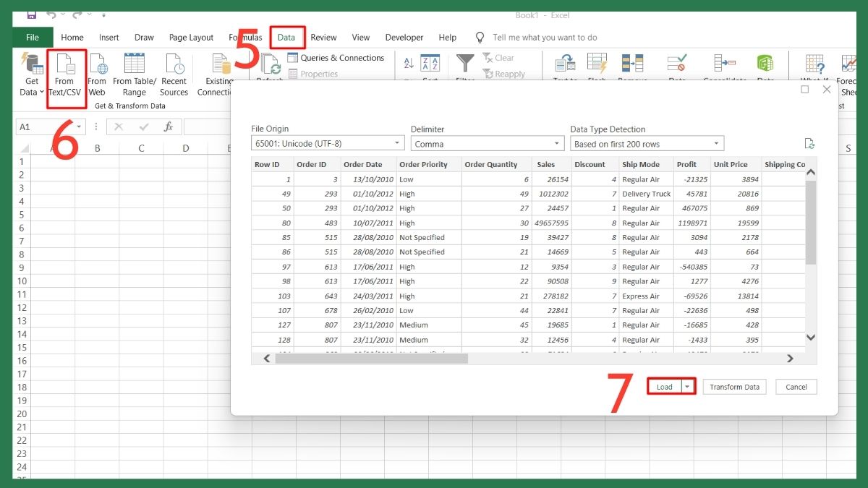Click Transform Data
This screenshot has height=488, width=868.
(734, 387)
